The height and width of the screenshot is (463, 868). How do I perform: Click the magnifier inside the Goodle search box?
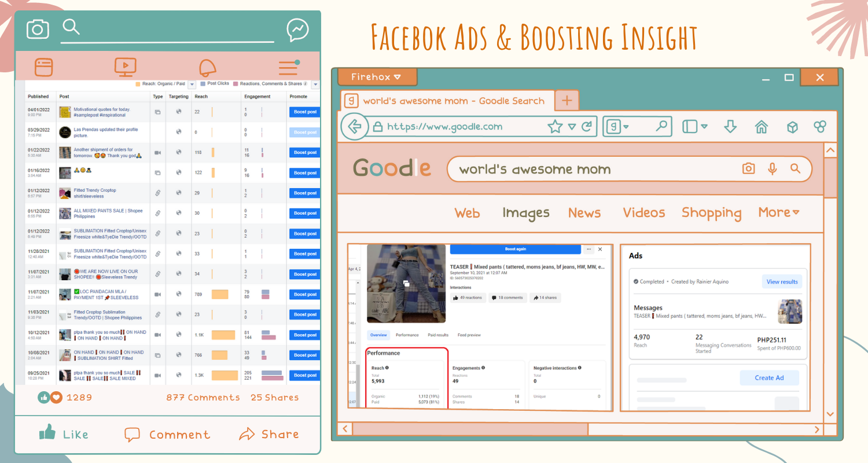coord(795,168)
